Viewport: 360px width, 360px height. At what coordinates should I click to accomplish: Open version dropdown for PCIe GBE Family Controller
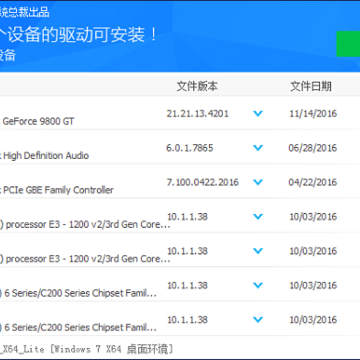(x=258, y=182)
